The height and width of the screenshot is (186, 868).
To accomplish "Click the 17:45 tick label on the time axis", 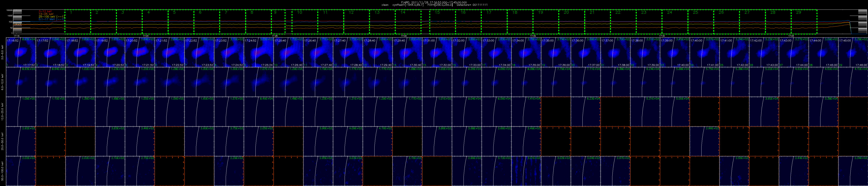I will point(791,36).
